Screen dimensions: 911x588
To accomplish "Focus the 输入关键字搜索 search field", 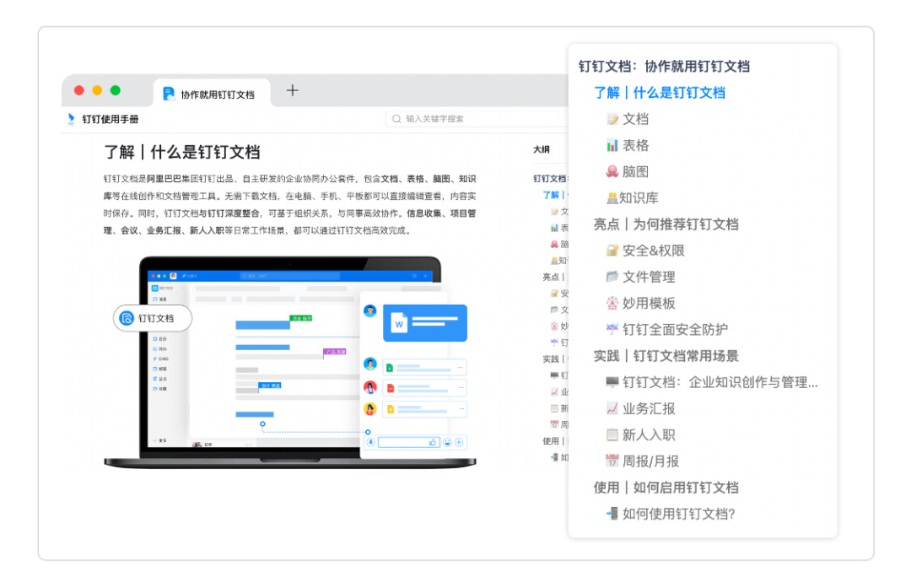I will 477,119.
